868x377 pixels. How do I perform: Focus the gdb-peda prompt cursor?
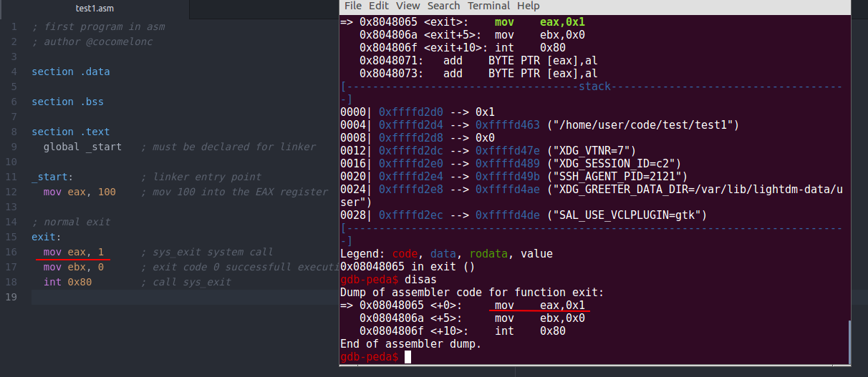pos(408,356)
